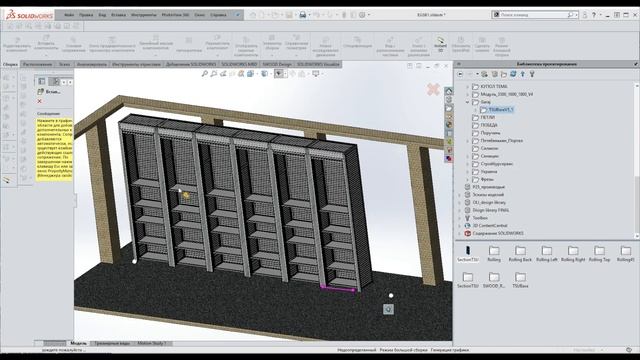Select the Zoom to Area tool
The height and width of the screenshot is (360, 640).
click(214, 73)
